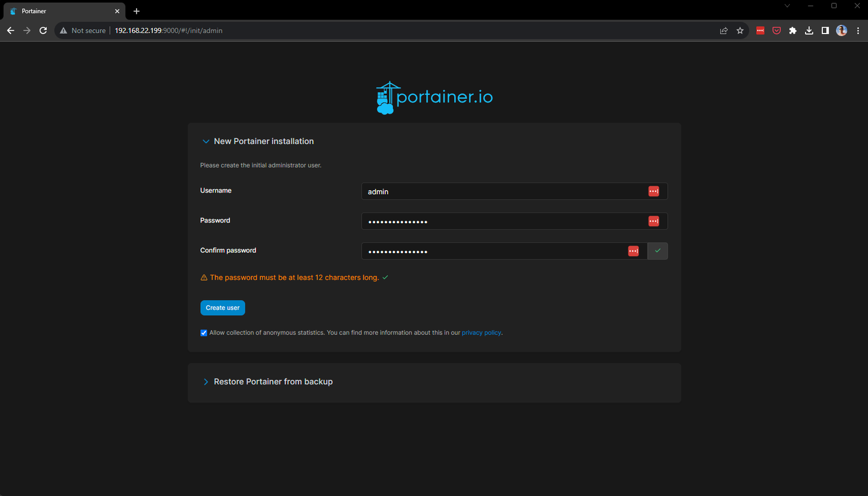Click the browser profile avatar
The height and width of the screenshot is (496, 868).
tap(841, 30)
